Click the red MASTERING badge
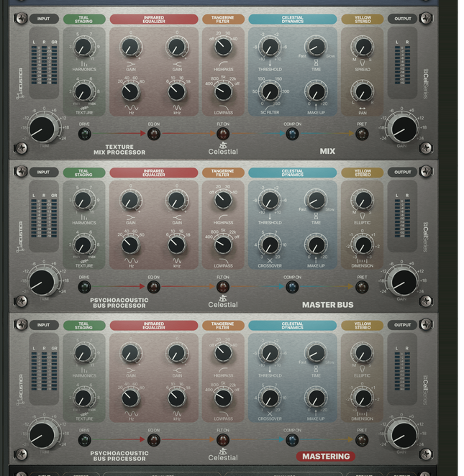Screen dimensions: 464x476 (326, 457)
